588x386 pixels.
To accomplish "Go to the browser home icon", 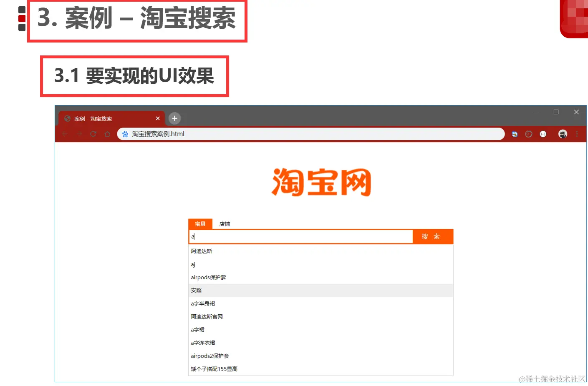I will coord(107,134).
